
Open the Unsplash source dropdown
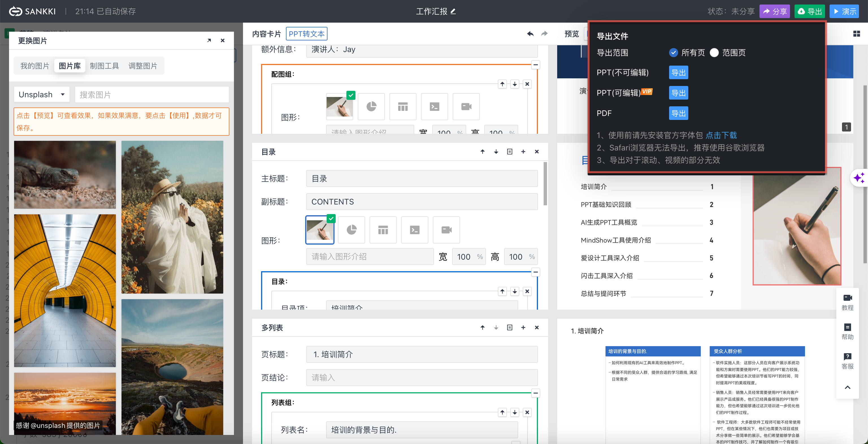[42, 94]
